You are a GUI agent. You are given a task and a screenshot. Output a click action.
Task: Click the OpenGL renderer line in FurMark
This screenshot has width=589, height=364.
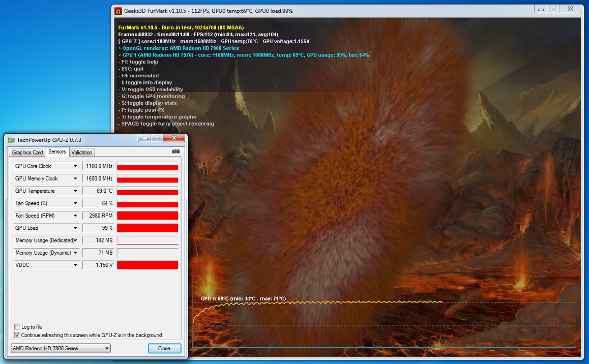[179, 48]
